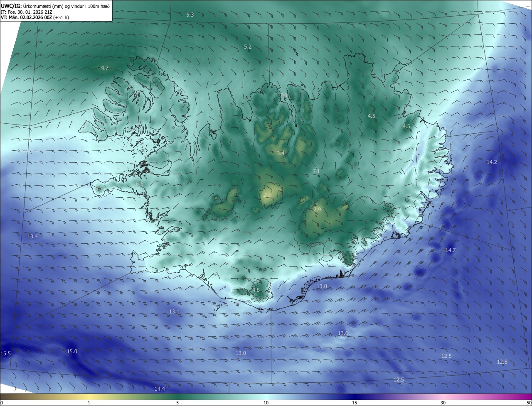Screen dimensions: 532x406
Task: Select the 14.7 value label
Action: [x=451, y=250]
